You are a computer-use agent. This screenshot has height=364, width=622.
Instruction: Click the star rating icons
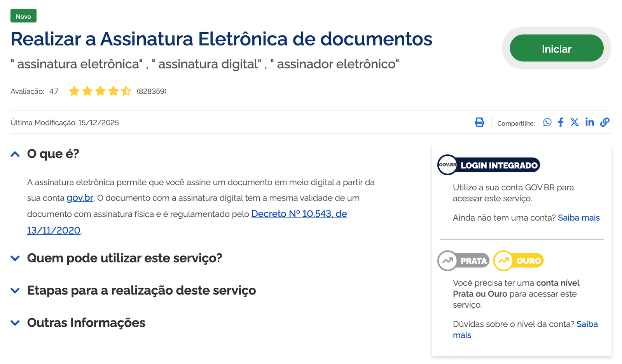tap(100, 91)
